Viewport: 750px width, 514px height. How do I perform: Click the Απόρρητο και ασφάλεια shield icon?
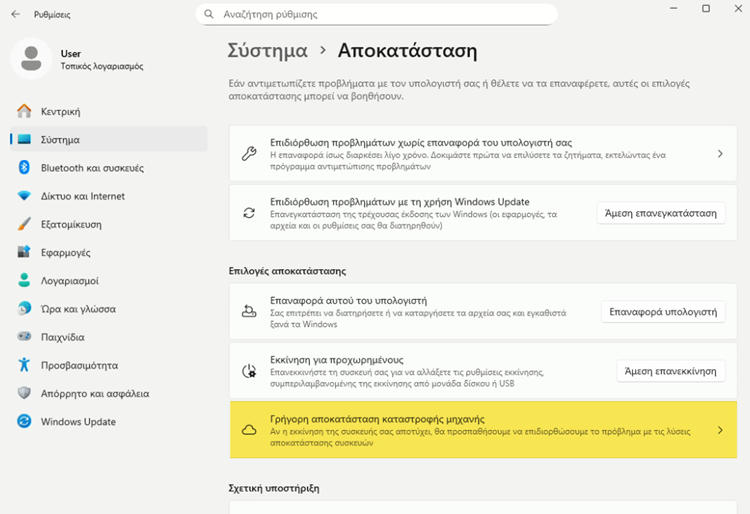tap(24, 393)
